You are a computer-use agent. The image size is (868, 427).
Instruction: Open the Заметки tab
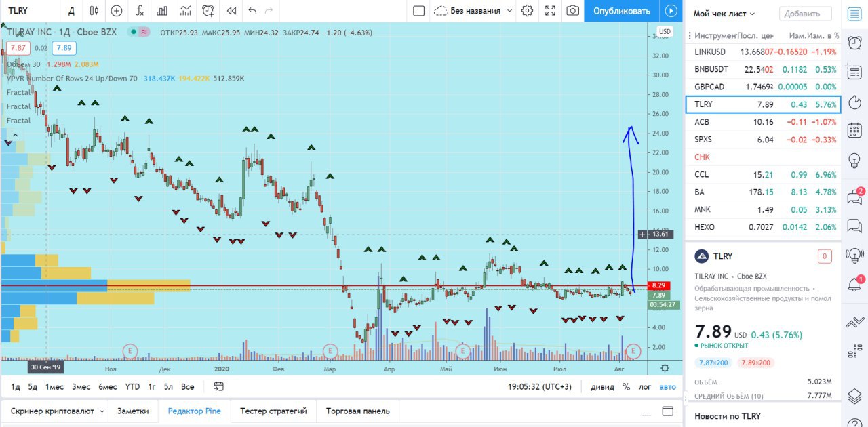click(x=133, y=411)
